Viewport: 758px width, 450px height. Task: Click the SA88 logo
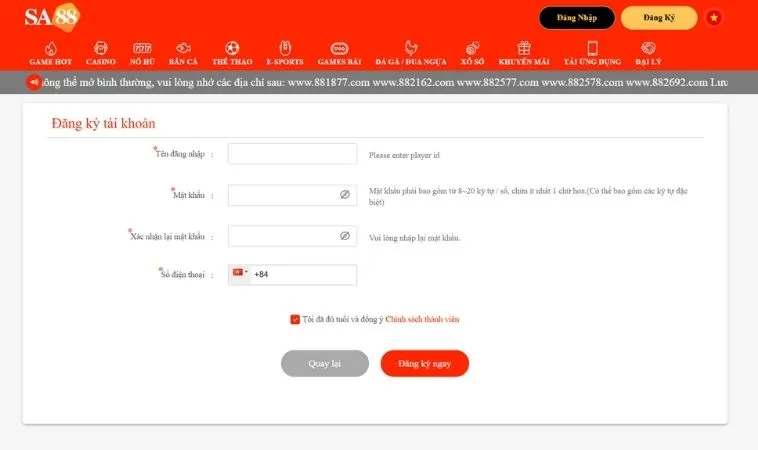point(52,17)
